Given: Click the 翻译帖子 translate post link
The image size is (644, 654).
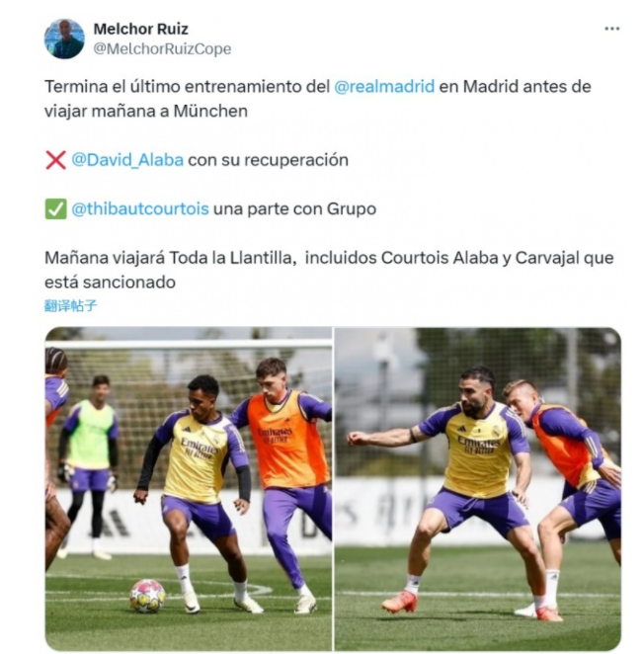Looking at the screenshot, I should pos(70,305).
